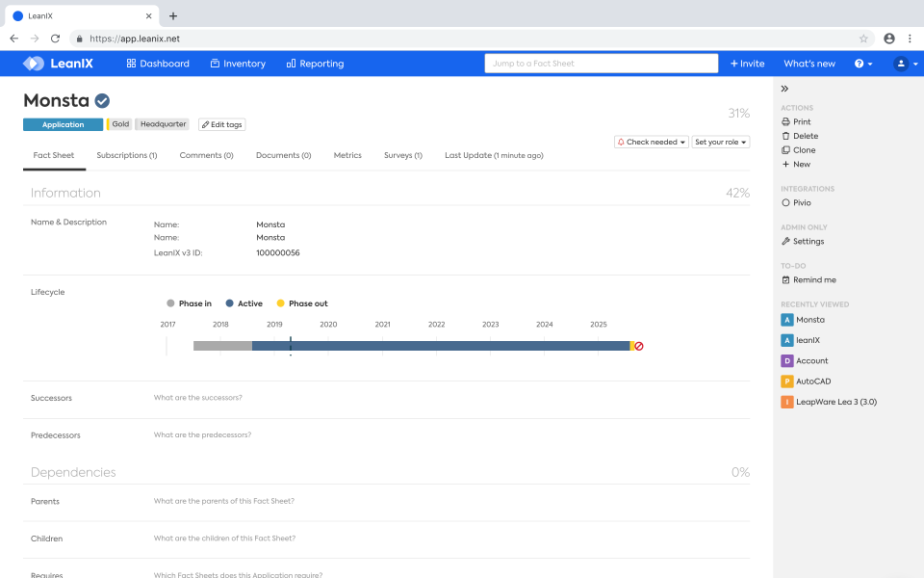924x578 pixels.
Task: Click the Parents placeholder field
Action: click(x=224, y=501)
